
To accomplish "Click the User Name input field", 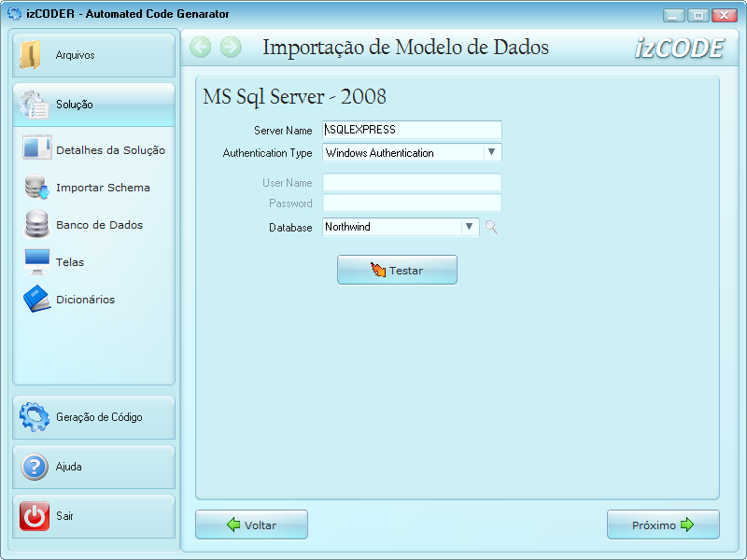I will coord(412,182).
